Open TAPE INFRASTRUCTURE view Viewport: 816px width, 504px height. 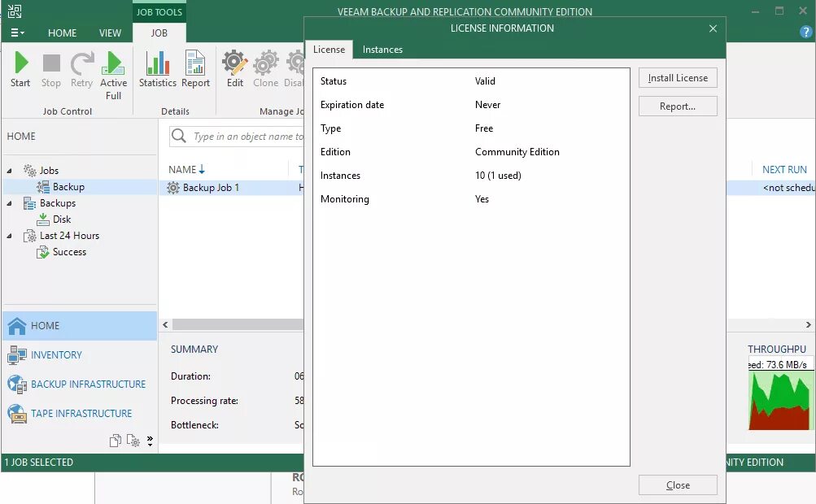tap(80, 414)
